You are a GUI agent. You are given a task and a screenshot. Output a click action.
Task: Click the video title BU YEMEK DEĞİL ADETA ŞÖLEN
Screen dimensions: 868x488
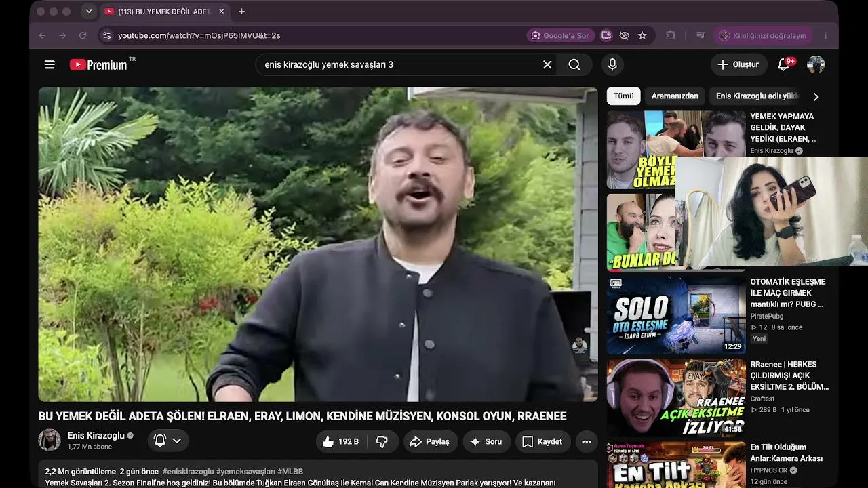pyautogui.click(x=302, y=416)
